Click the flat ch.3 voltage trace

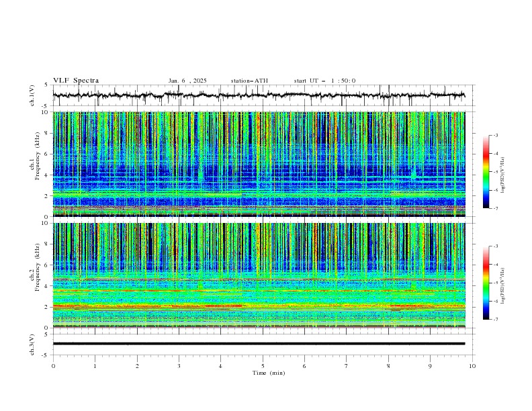259,344
